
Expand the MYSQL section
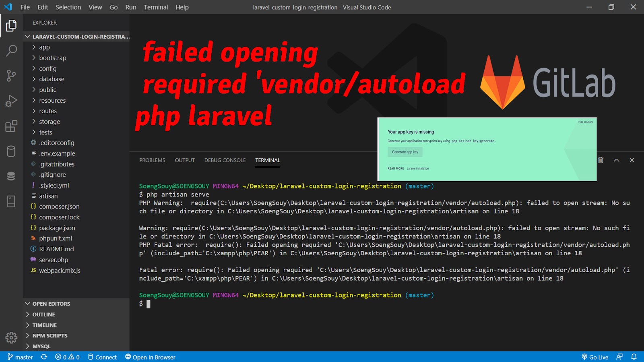point(76,346)
